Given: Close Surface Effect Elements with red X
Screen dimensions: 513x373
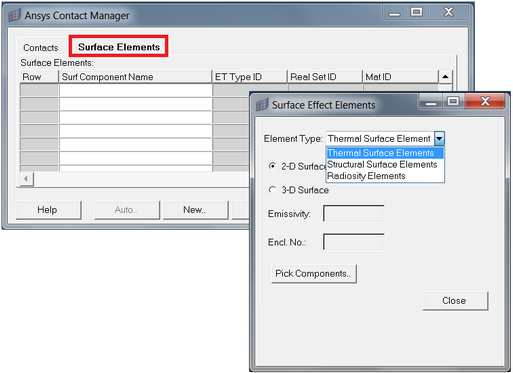Looking at the screenshot, I should click(x=485, y=101).
